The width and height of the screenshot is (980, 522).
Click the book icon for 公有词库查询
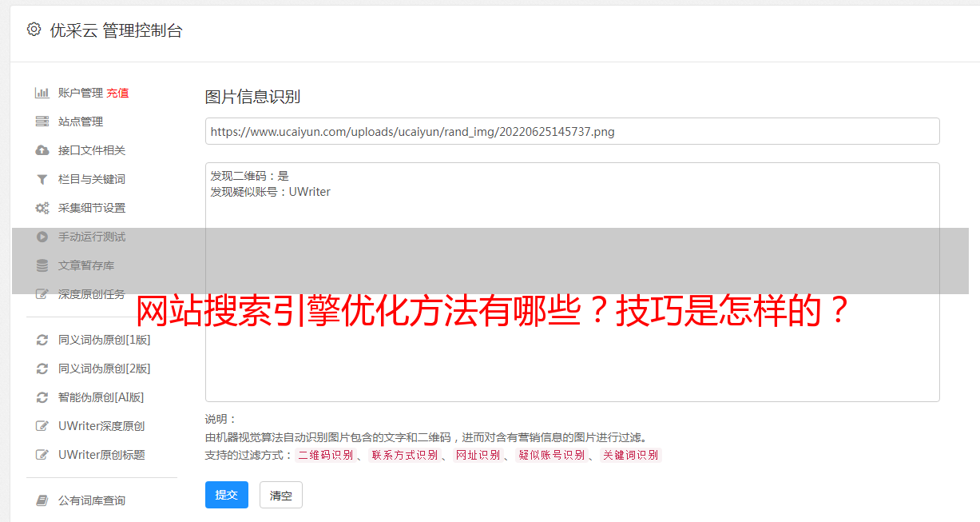pos(42,500)
